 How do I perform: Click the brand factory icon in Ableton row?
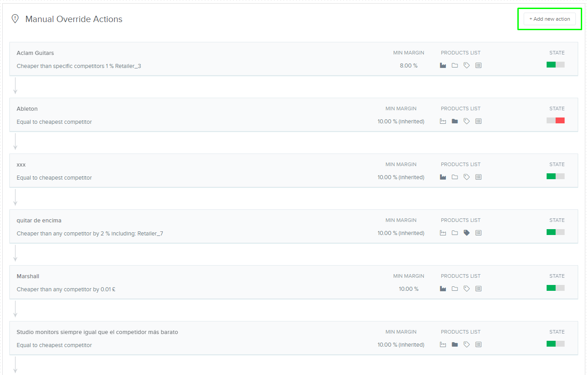(x=443, y=121)
